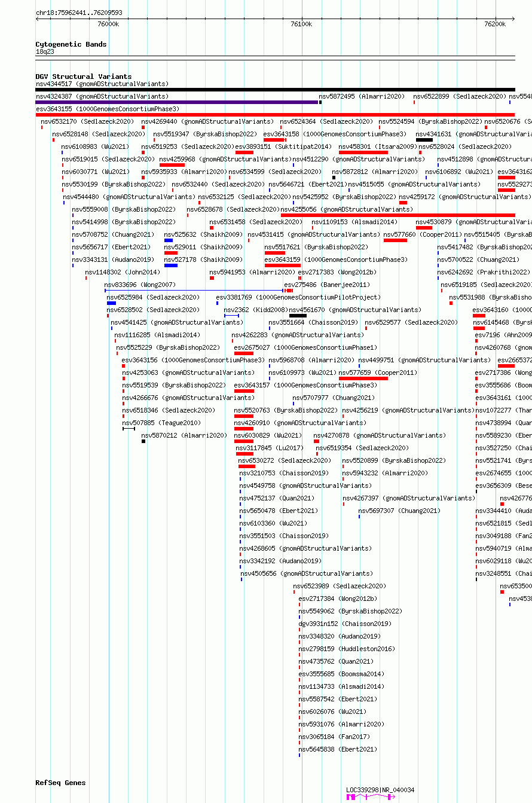Viewport: 532px width, 803px height.
Task: Click variant nsv6532170 (Sedlazeck2020)
Action: 87,121
